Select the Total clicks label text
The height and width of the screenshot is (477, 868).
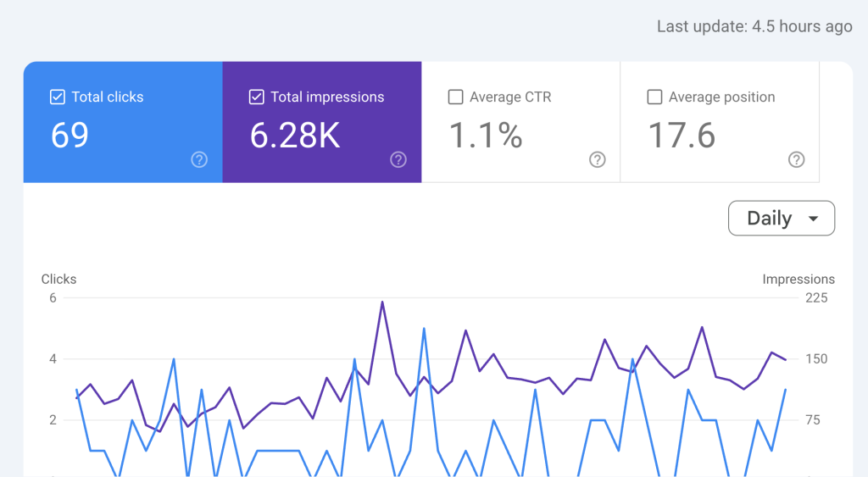pos(108,97)
